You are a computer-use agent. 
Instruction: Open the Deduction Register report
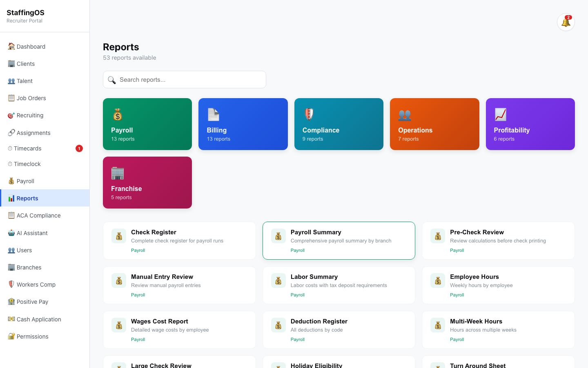pyautogui.click(x=339, y=330)
